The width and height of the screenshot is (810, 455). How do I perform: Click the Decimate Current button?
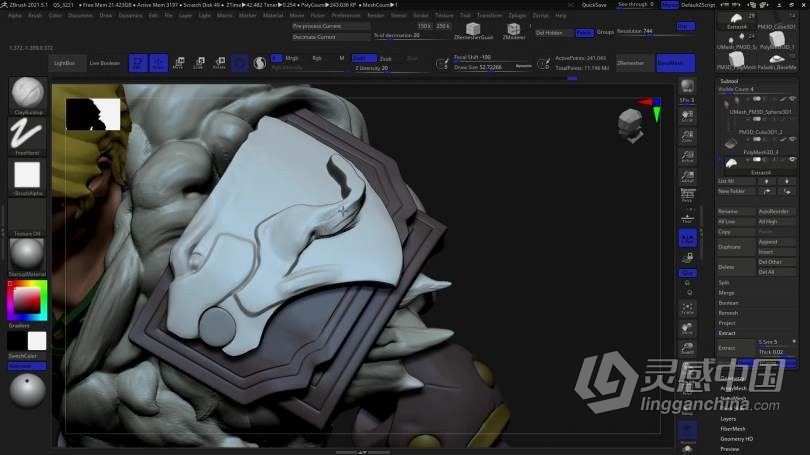(331, 37)
